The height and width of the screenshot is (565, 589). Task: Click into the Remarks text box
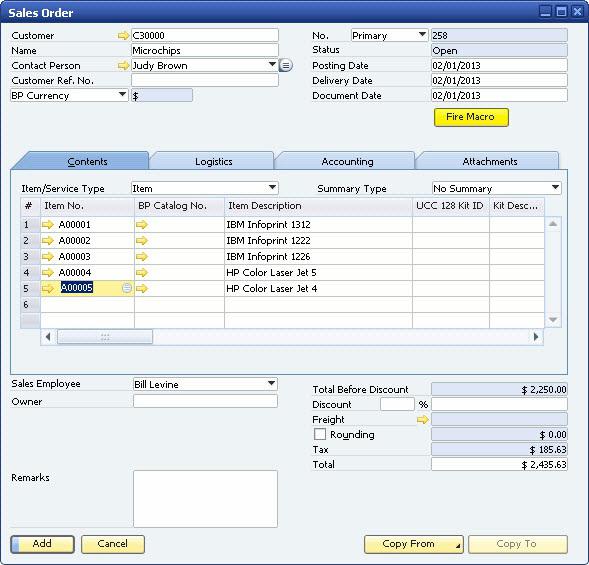[205, 499]
